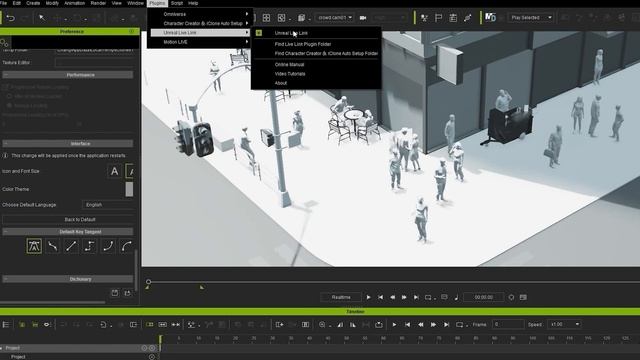The image size is (640, 360).
Task: Go to next frame in Timeline toolbar
Action: coord(433,324)
